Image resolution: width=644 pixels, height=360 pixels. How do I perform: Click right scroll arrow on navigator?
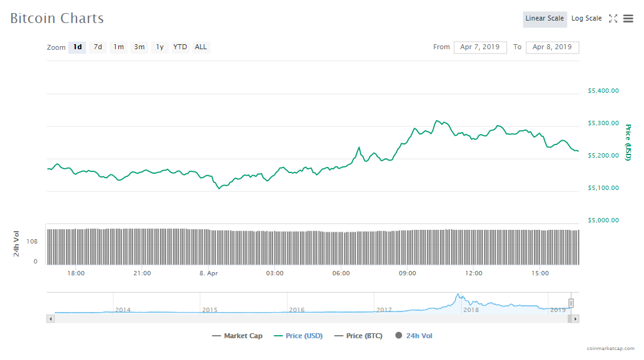575,319
